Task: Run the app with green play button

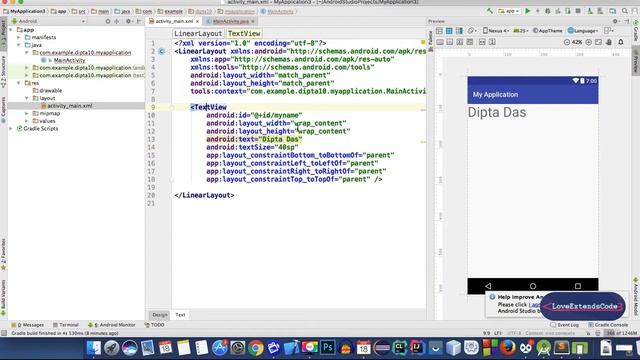Action: coord(527,11)
